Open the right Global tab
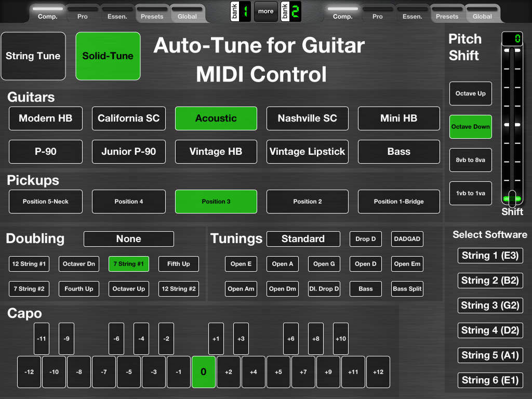532x399 pixels. [x=482, y=14]
